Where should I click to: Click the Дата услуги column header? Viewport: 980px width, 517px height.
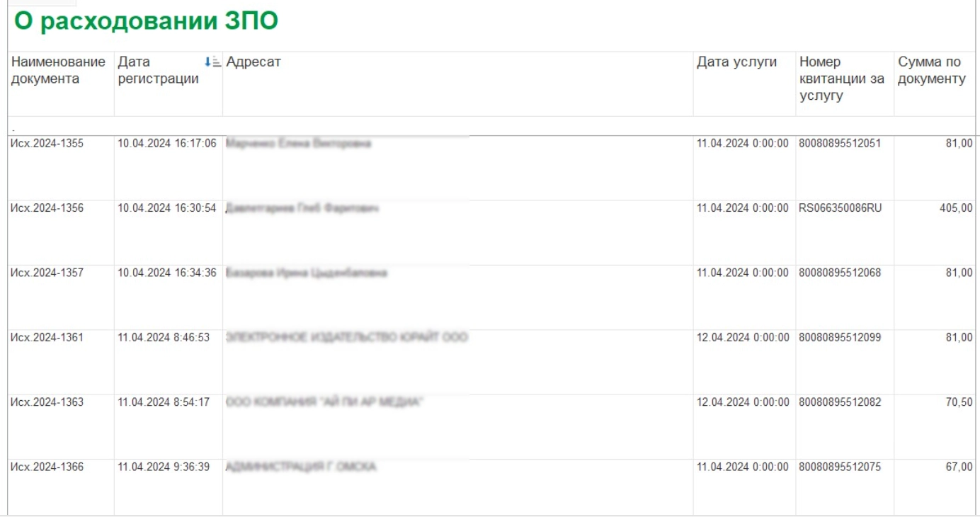pyautogui.click(x=736, y=62)
